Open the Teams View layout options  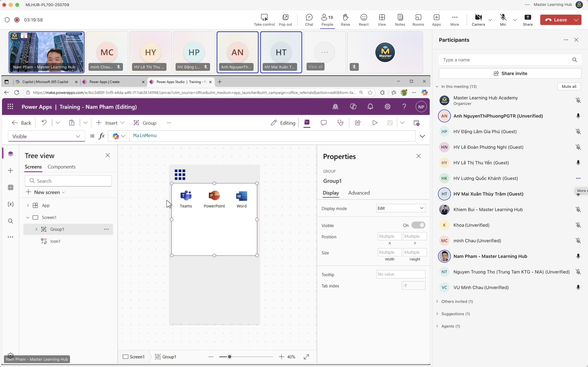click(x=382, y=20)
